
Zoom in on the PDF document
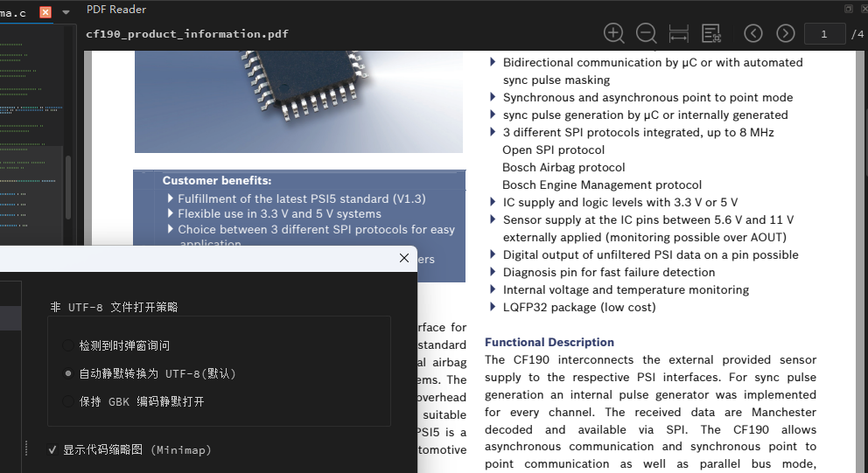coord(614,33)
